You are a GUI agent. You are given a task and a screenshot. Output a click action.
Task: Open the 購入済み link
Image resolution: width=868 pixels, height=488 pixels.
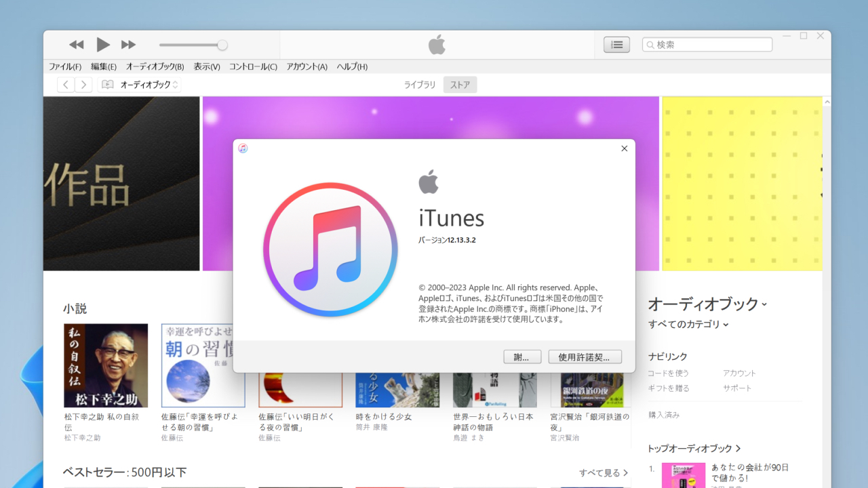[x=664, y=415]
